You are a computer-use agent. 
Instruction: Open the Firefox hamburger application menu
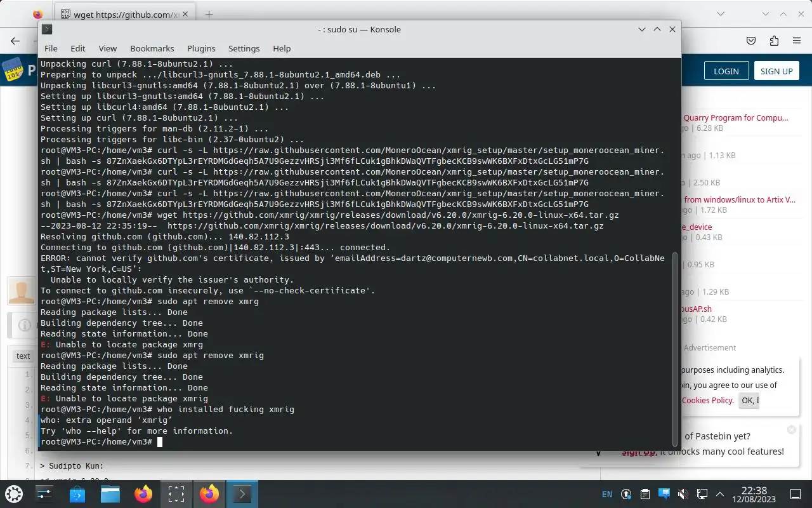[x=797, y=41]
